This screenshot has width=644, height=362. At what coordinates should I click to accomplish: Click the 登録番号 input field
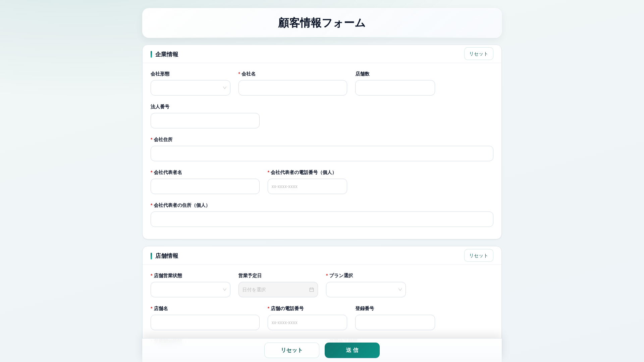click(x=395, y=322)
